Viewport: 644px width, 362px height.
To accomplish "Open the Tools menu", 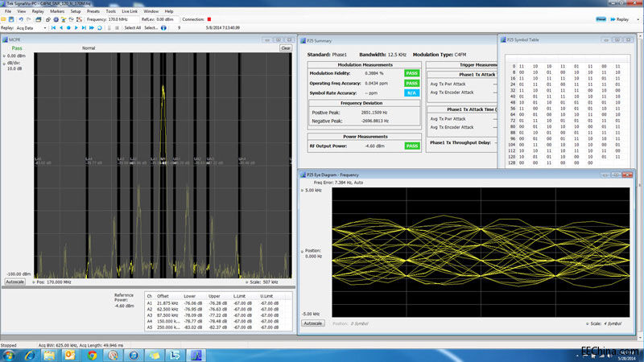I will (x=111, y=11).
